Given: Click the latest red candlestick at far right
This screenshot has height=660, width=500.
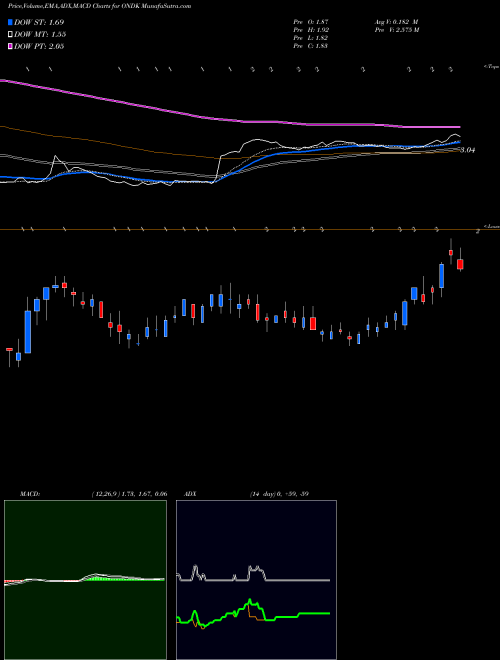Looking at the screenshot, I should [x=460, y=264].
